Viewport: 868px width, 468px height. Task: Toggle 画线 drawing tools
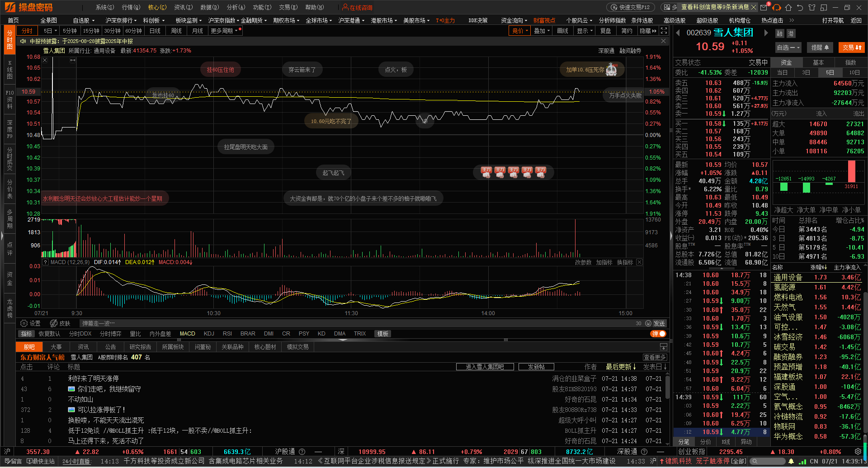pyautogui.click(x=562, y=31)
